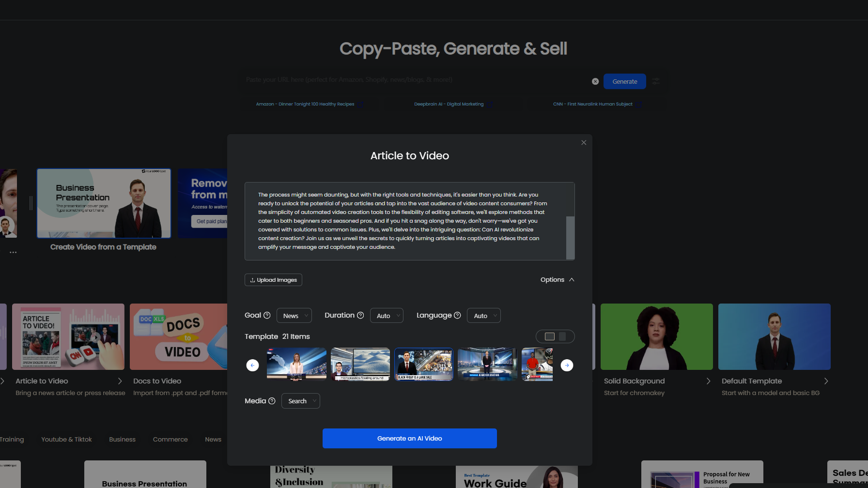Click the article text area scrollbar

click(570, 237)
